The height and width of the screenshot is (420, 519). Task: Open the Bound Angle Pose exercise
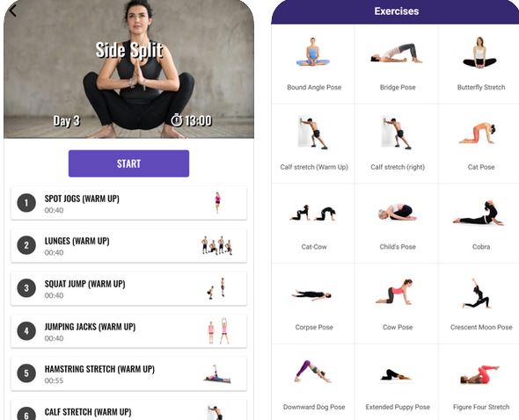[313, 64]
